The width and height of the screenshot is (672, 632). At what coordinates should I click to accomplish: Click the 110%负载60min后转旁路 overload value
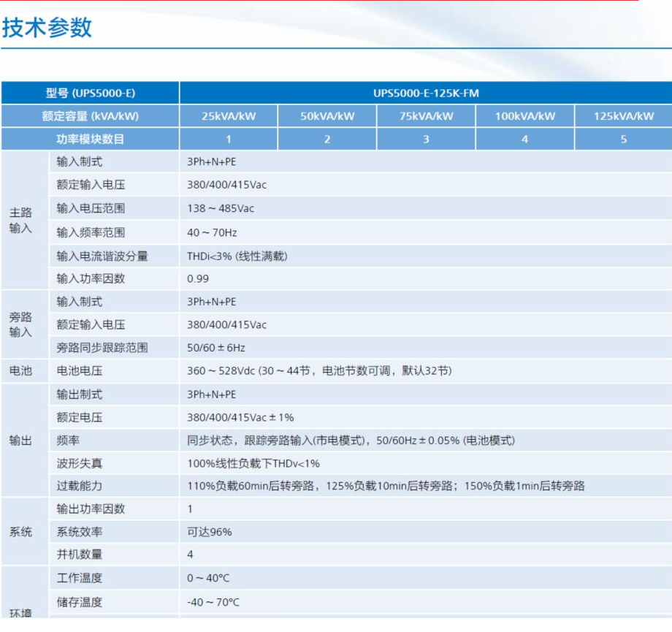(x=386, y=486)
